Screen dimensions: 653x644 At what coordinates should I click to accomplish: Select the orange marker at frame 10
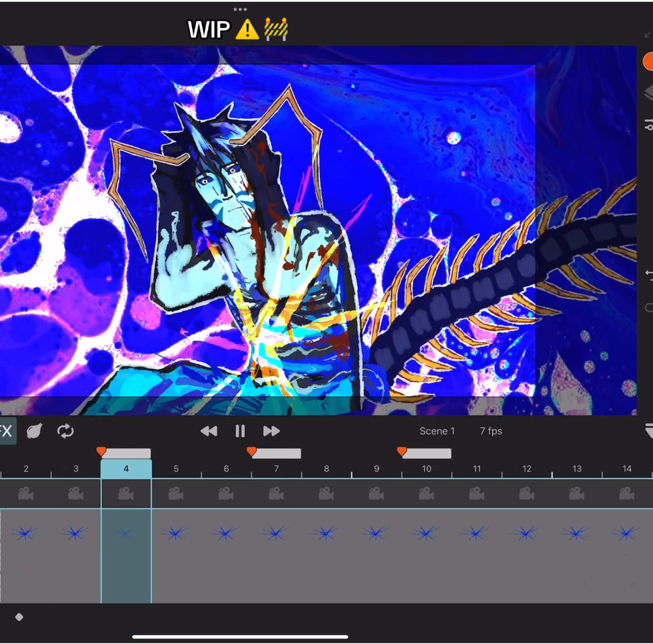coord(401,451)
